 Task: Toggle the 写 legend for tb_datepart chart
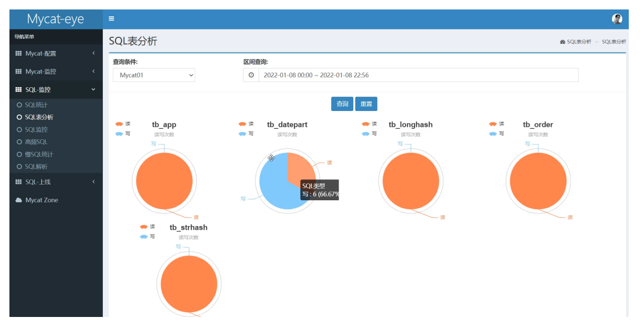(246, 134)
